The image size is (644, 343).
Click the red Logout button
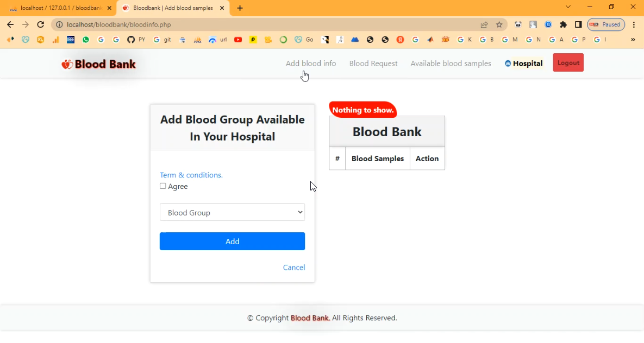point(568,63)
